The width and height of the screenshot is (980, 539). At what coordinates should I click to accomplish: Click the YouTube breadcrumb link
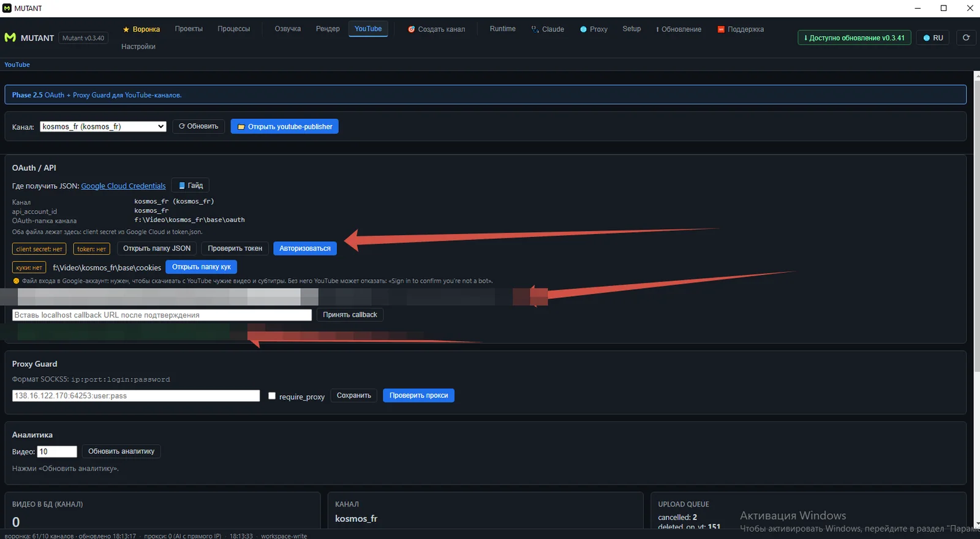coord(17,64)
